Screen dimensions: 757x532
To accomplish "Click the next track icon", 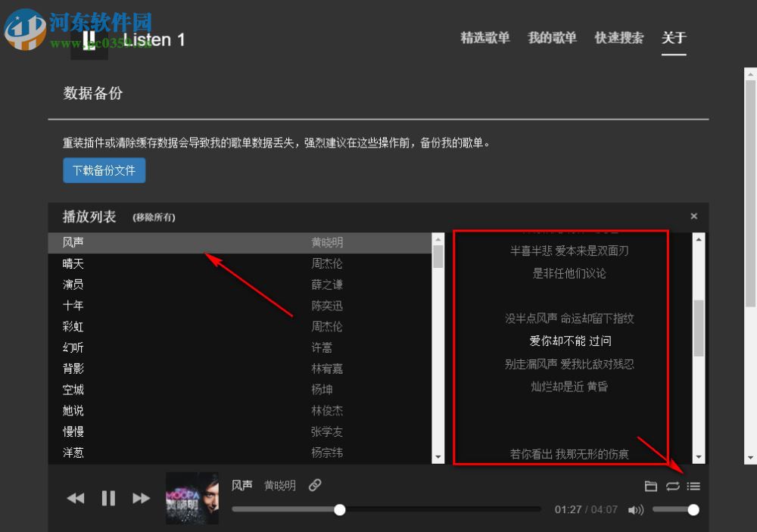I will pos(141,498).
